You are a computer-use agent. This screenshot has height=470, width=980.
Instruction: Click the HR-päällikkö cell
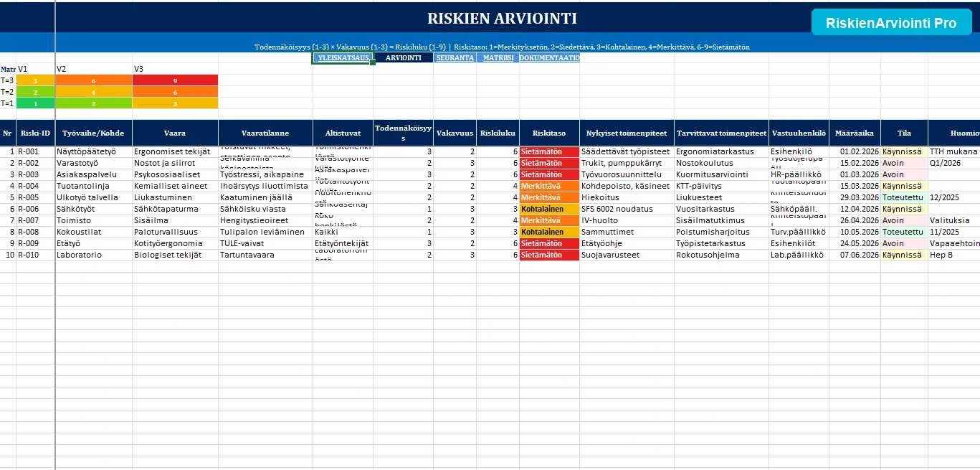point(799,174)
